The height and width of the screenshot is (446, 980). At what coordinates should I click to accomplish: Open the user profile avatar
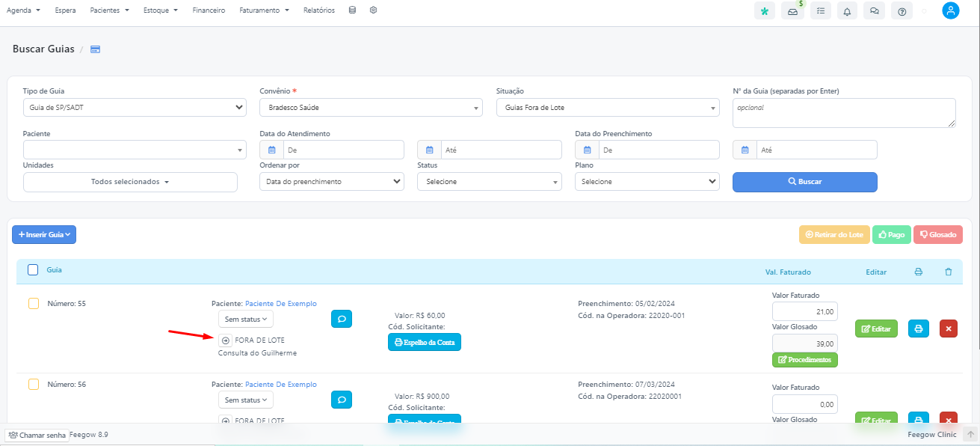(x=950, y=10)
